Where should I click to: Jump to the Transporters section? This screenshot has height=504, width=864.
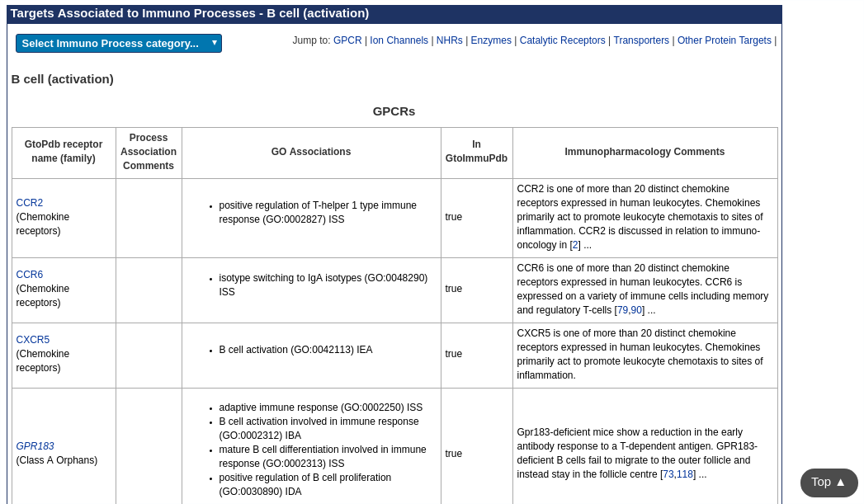(641, 40)
